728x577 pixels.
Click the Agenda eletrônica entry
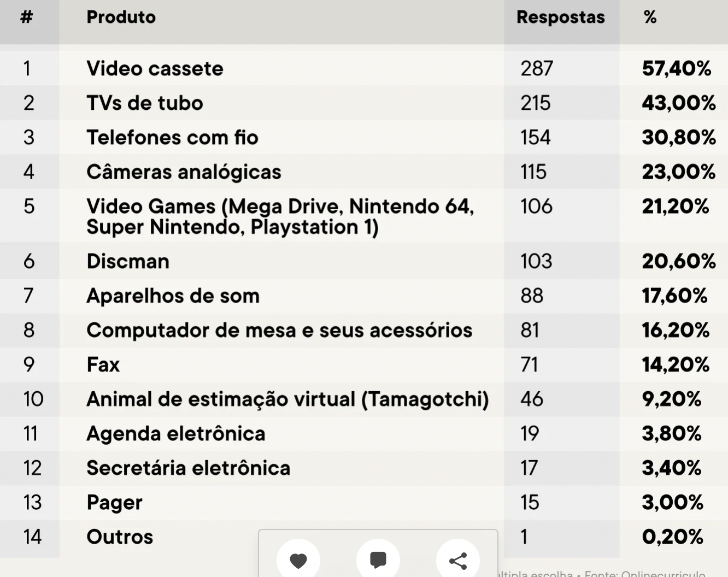tap(176, 433)
